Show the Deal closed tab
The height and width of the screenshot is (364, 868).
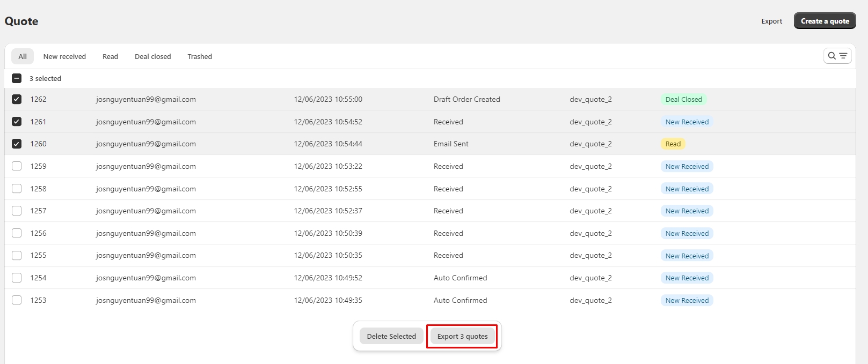(152, 56)
